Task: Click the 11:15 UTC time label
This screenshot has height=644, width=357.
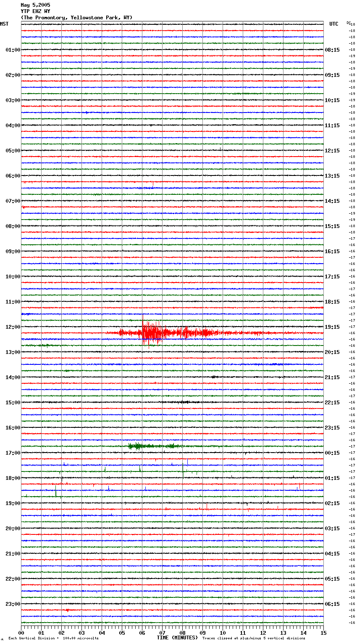Action: coord(332,126)
